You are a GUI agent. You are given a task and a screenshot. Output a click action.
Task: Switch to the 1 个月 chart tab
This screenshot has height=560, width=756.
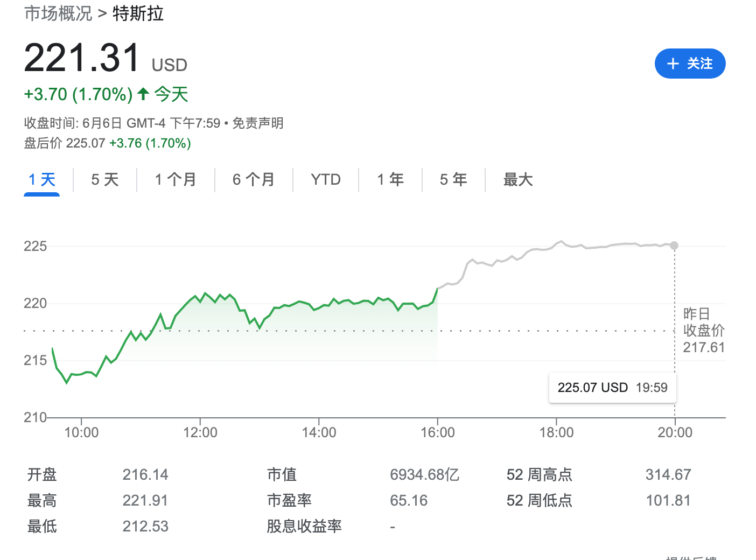[176, 179]
